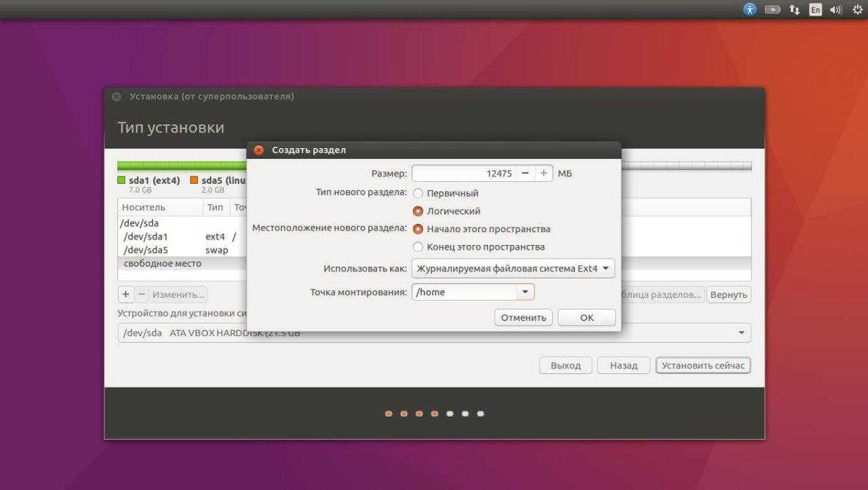Click the sound volume indicator
This screenshot has height=490, width=868.
coord(835,10)
